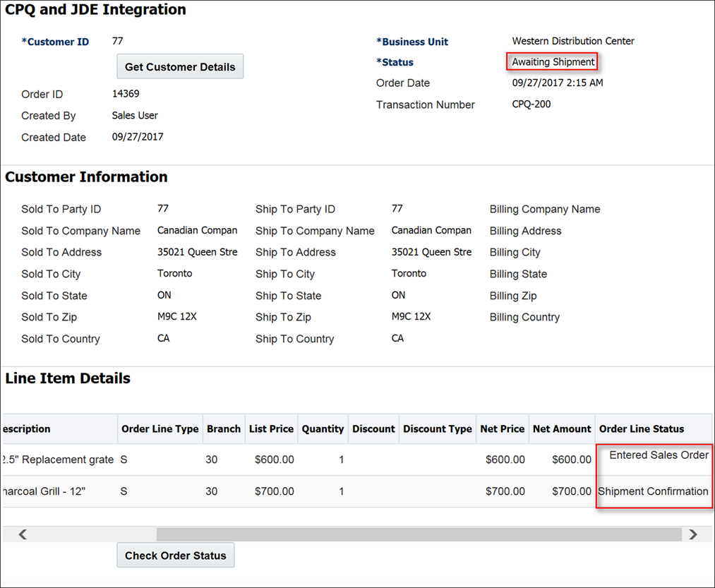Select the Order Line Status column header
715x588 pixels.
[641, 428]
